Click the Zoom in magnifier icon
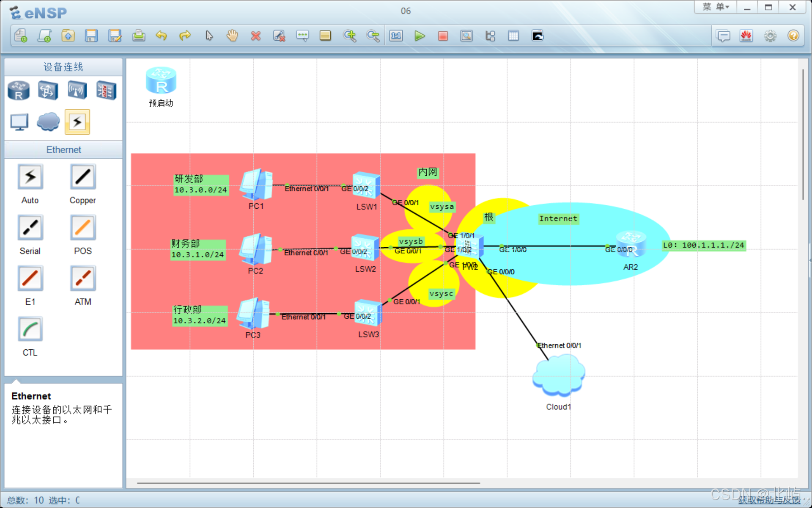The height and width of the screenshot is (508, 812). click(x=350, y=36)
